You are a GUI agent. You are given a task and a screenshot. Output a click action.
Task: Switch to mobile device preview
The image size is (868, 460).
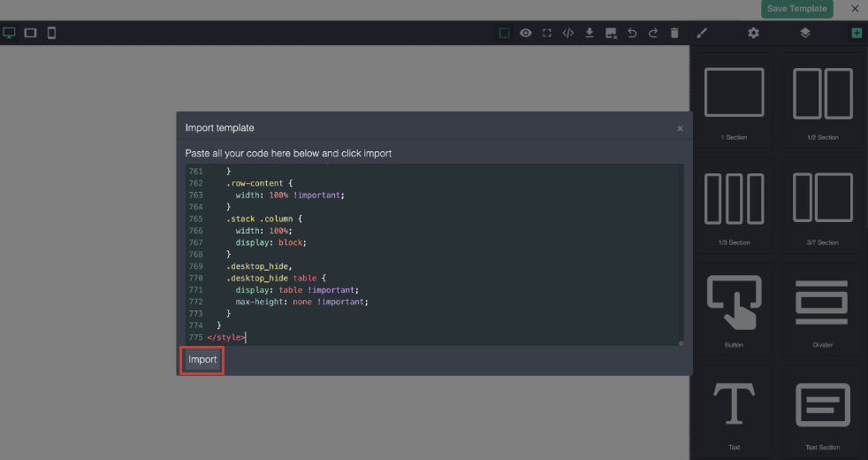52,33
